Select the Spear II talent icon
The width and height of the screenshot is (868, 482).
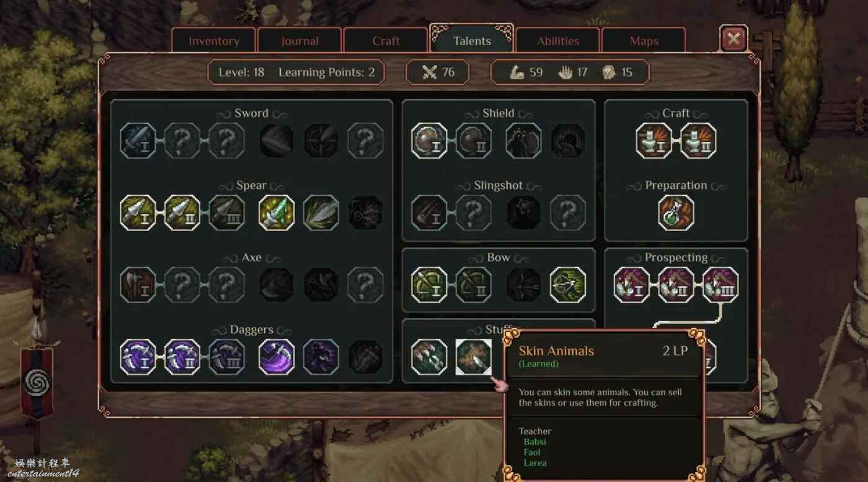pyautogui.click(x=182, y=213)
